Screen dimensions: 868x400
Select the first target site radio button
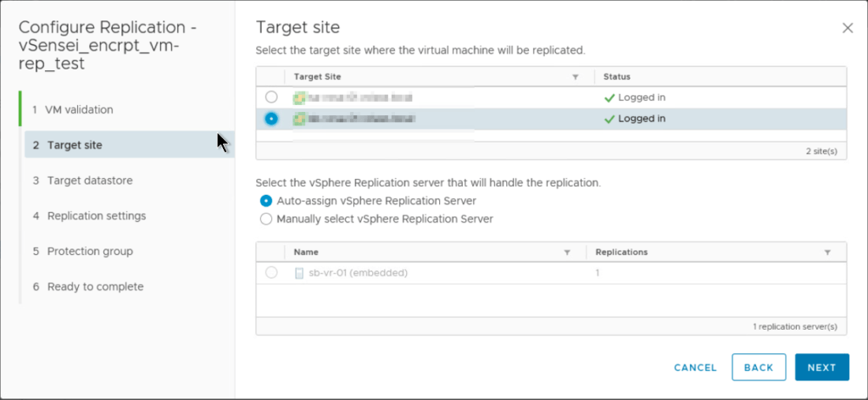271,97
